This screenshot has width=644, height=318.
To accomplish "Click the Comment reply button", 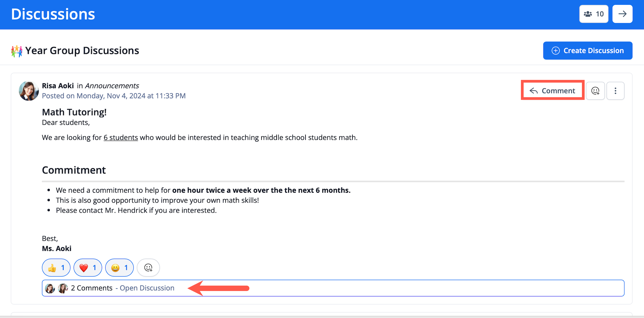I will tap(553, 91).
